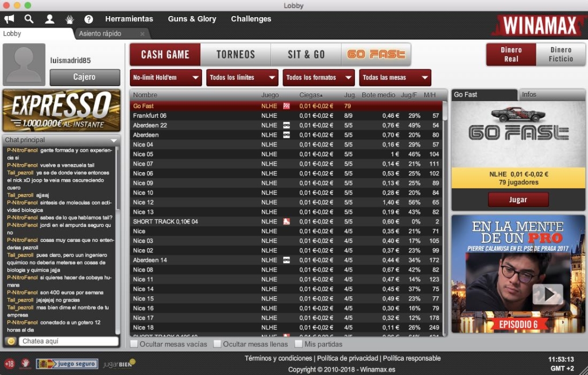588x375 pixels.
Task: Open the Todos los formatos dropdown
Action: 319,78
